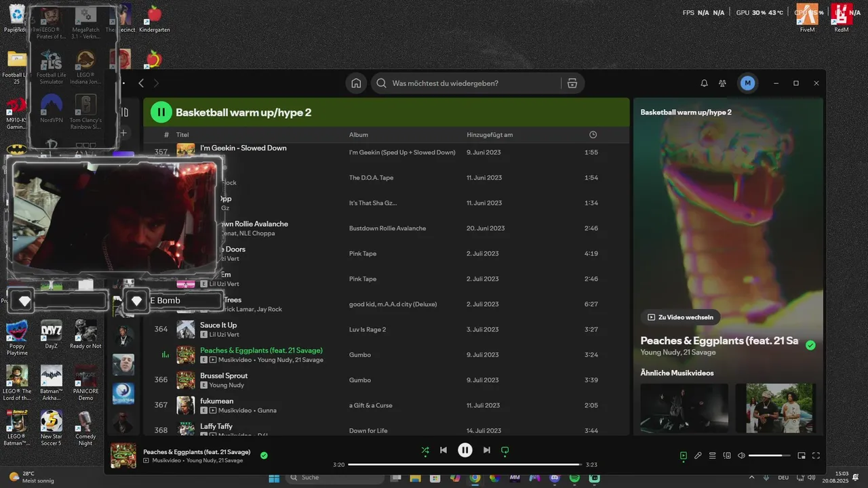Open the Library icon in sidebar
The width and height of the screenshot is (868, 488).
coord(124,113)
